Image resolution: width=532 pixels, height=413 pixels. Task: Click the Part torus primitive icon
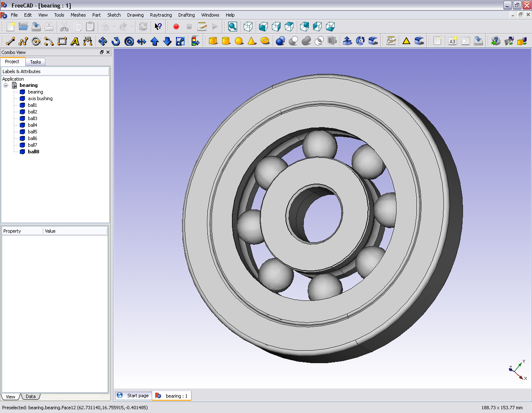pos(265,41)
